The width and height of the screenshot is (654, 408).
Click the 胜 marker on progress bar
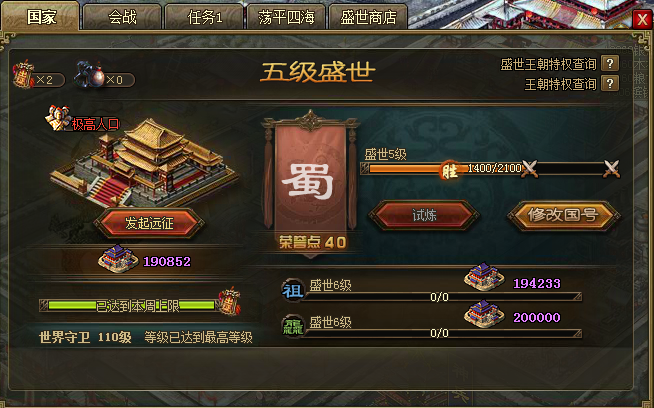point(449,169)
